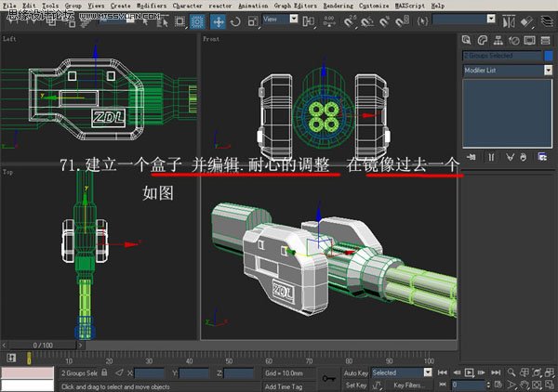Viewport: 558px width, 392px height.
Task: Click the Pan View hand icon
Action: coord(525,385)
